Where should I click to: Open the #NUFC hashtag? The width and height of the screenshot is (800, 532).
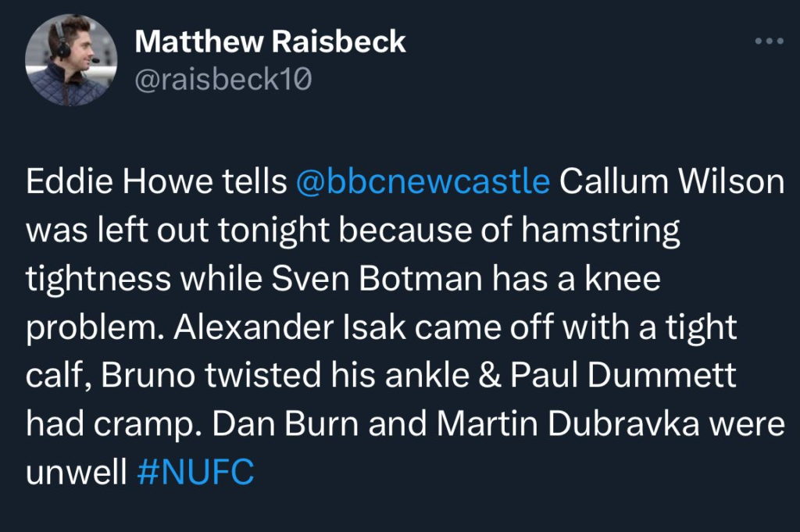[195, 473]
